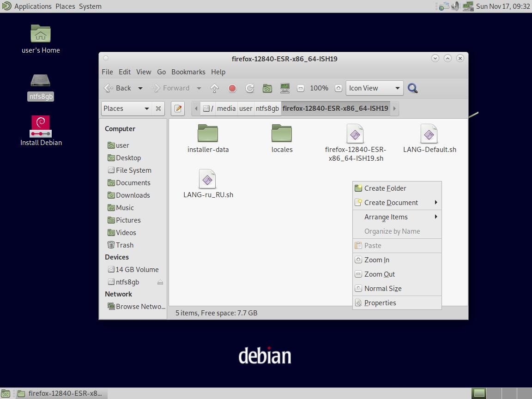Click the Search magnifier icon

tap(412, 88)
